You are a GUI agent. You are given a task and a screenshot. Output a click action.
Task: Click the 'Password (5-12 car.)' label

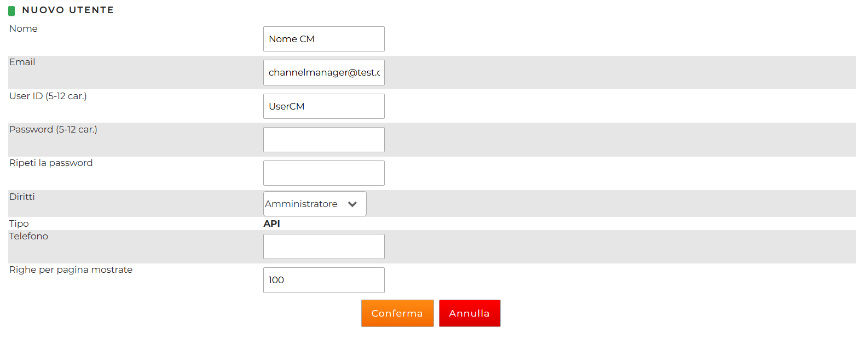click(53, 129)
